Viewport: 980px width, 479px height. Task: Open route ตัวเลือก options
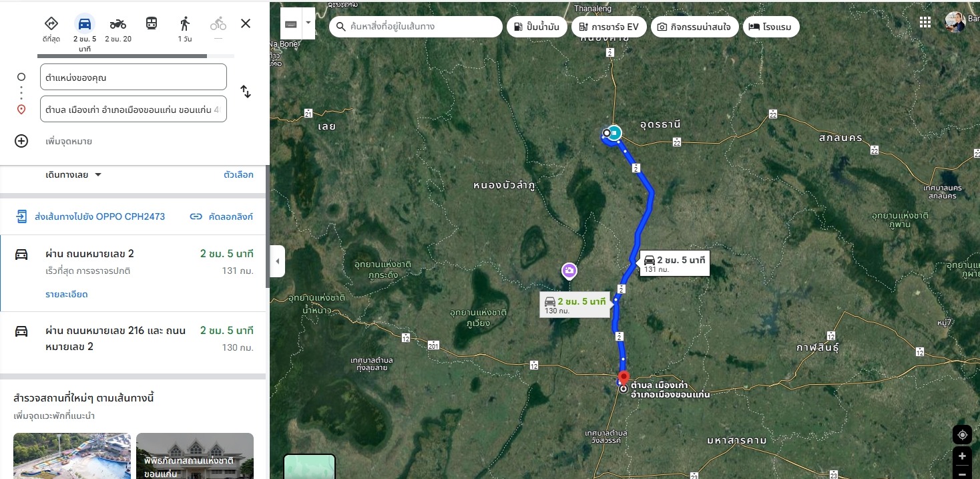click(x=238, y=175)
